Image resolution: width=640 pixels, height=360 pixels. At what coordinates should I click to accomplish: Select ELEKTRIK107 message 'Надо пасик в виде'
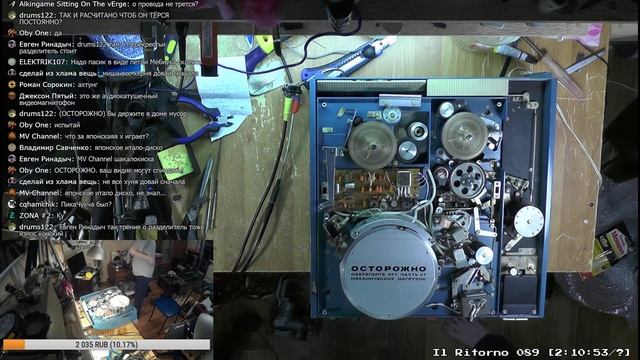[x=135, y=62]
